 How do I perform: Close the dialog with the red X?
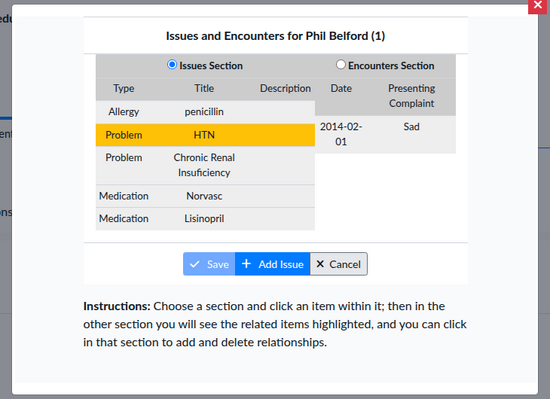[537, 6]
